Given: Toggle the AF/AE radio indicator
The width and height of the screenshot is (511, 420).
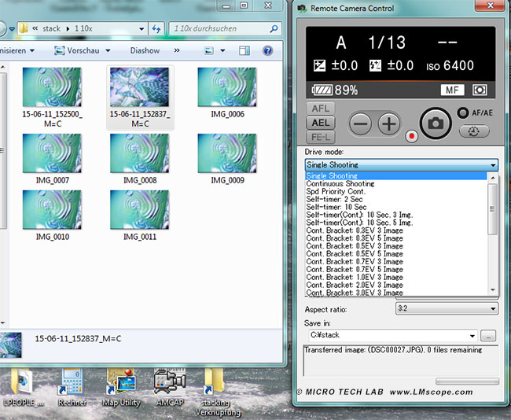Looking at the screenshot, I should 464,112.
